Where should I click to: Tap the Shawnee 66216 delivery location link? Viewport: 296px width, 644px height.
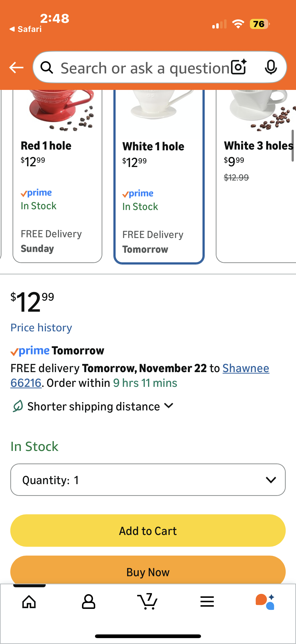point(245,368)
